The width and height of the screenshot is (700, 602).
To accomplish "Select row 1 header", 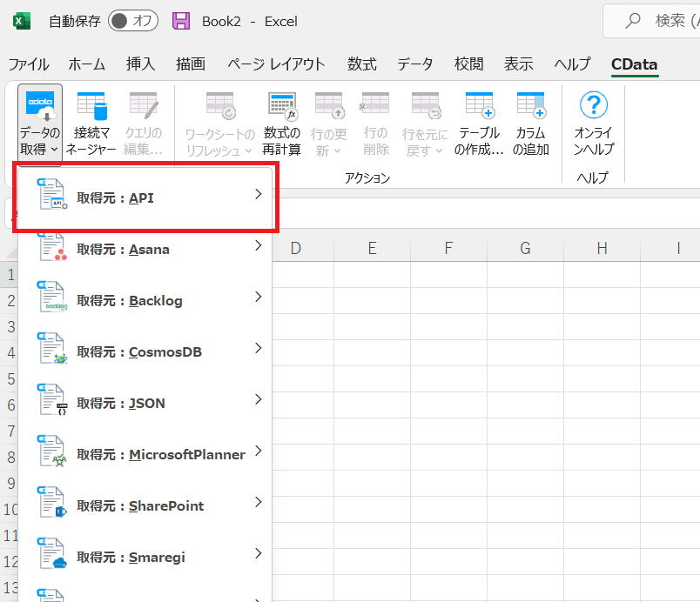I will (10, 275).
